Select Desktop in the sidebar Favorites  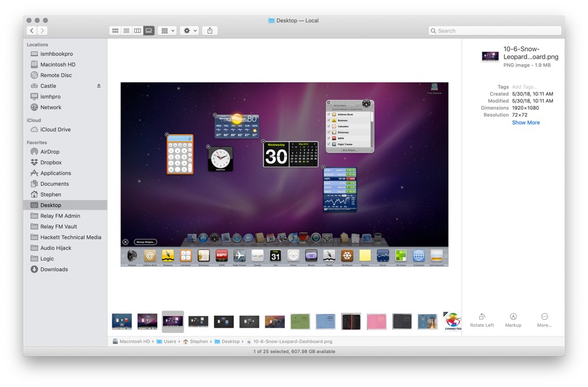[x=65, y=205]
